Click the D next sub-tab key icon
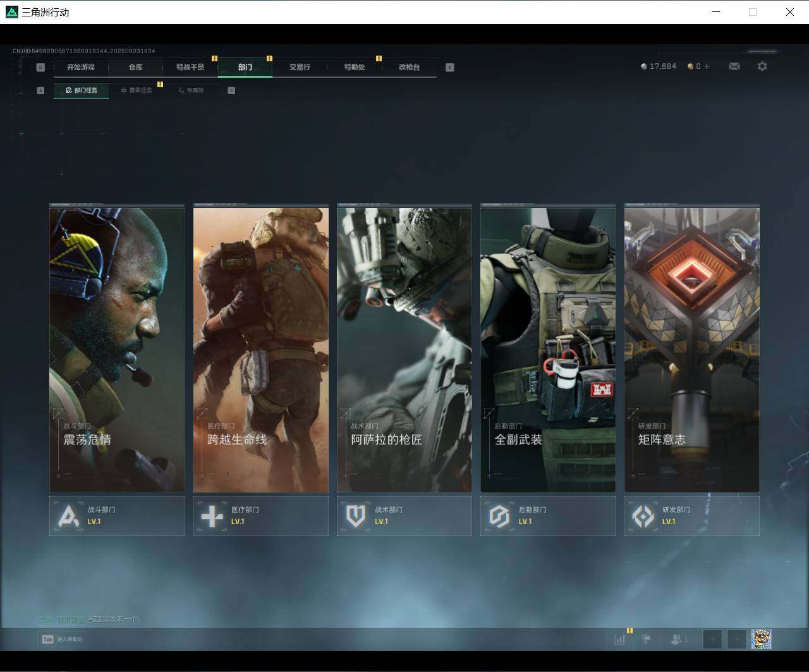 click(x=231, y=90)
